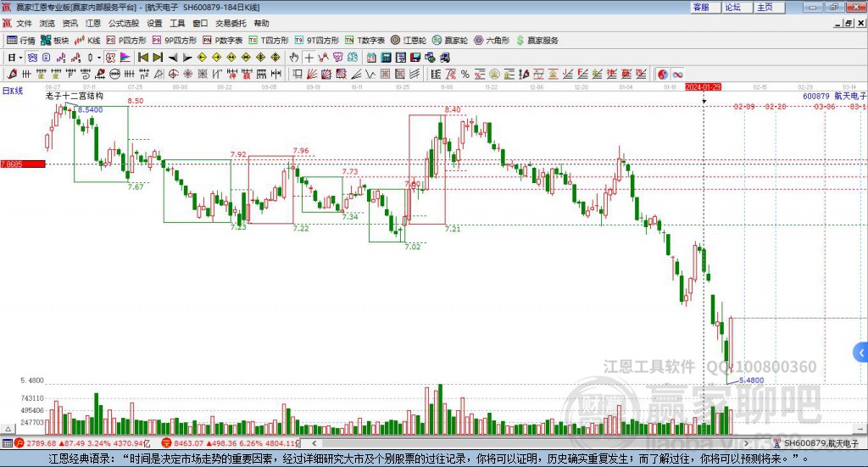Open the 文件 menu
Image resolution: width=868 pixels, height=467 pixels.
(24, 23)
